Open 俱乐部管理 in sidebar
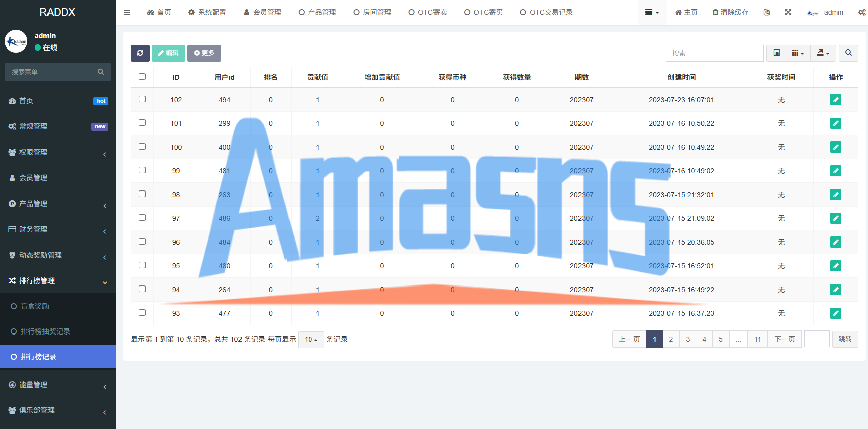 58,410
